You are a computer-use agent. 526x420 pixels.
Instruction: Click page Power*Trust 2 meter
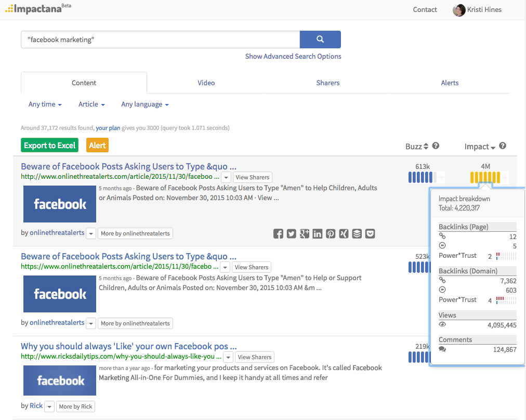pos(506,256)
